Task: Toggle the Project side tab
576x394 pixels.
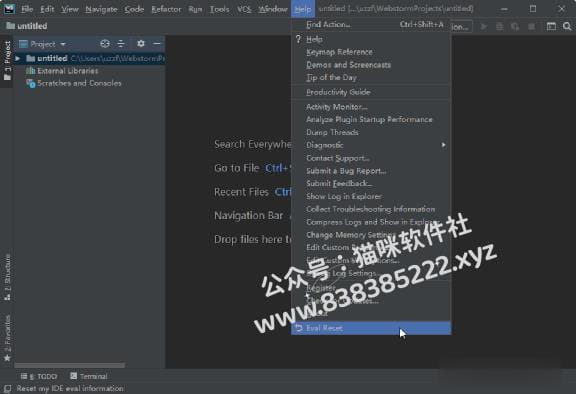Action: coord(7,61)
